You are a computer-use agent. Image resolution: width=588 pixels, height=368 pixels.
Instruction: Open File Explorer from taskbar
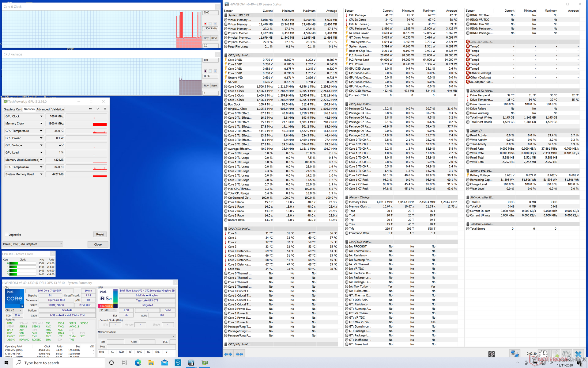[151, 363]
